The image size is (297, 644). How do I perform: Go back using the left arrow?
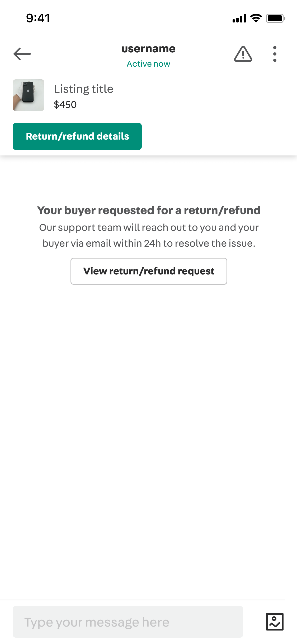coord(22,54)
